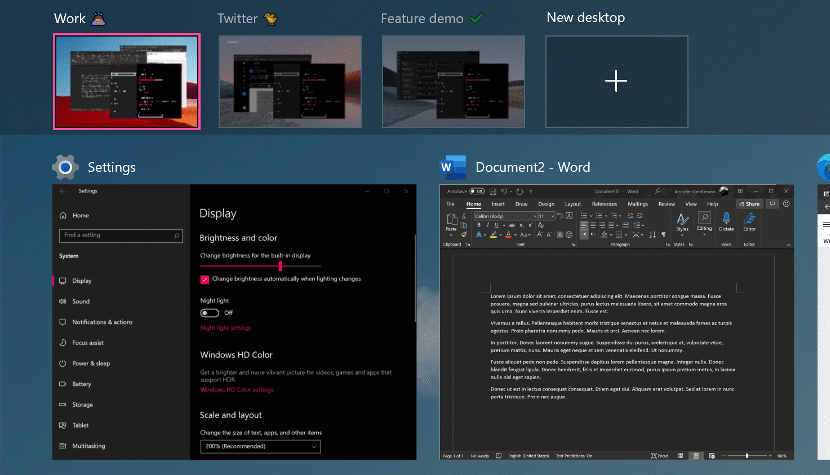The image size is (830, 475).
Task: Open the 200% (Recommended) scale dropdown
Action: click(x=260, y=446)
